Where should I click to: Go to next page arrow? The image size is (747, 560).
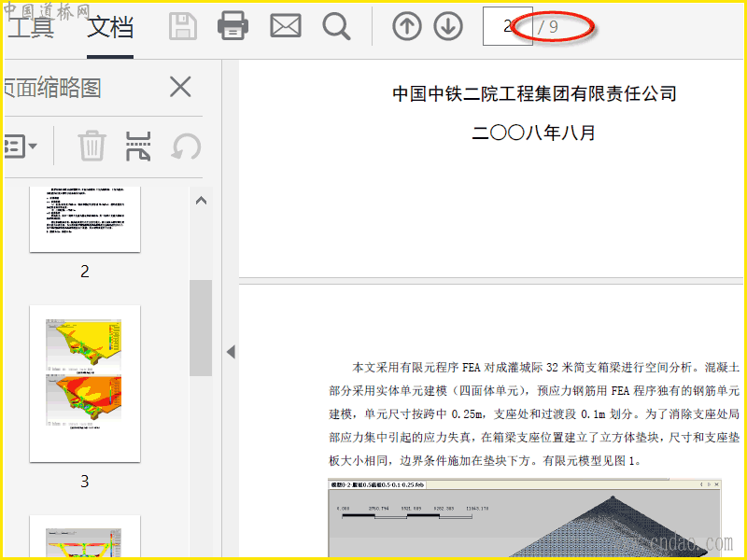click(448, 26)
